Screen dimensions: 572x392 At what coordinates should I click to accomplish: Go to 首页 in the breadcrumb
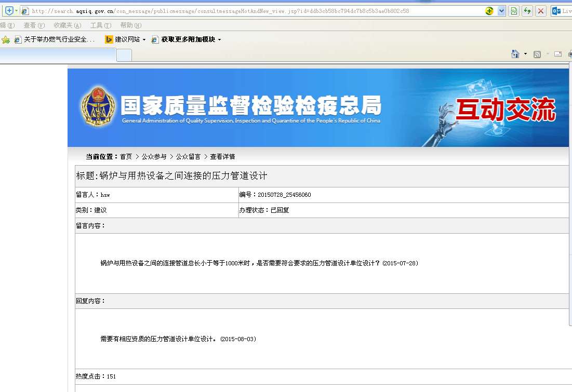pyautogui.click(x=126, y=156)
